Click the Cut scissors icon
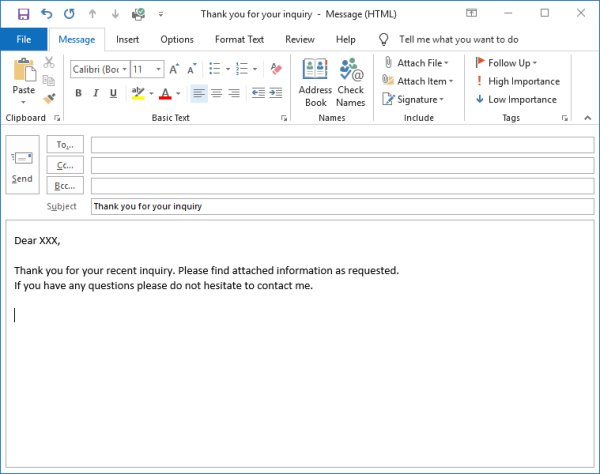The width and height of the screenshot is (600, 474). (x=49, y=62)
